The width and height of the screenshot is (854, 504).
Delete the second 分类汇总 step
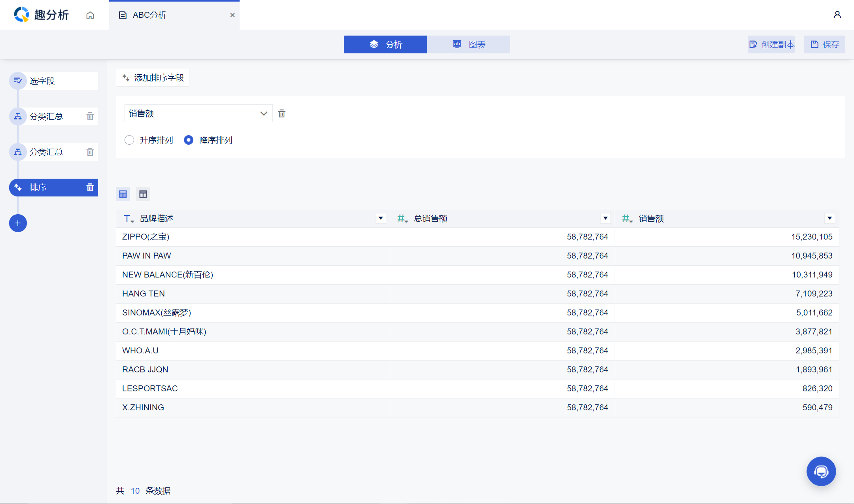90,152
